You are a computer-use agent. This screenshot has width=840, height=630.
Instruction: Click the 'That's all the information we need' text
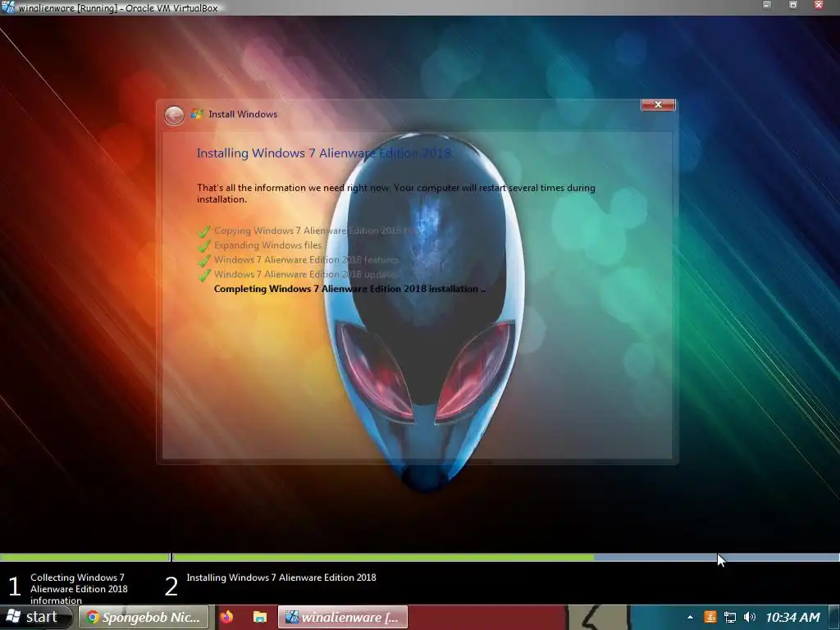coord(396,194)
